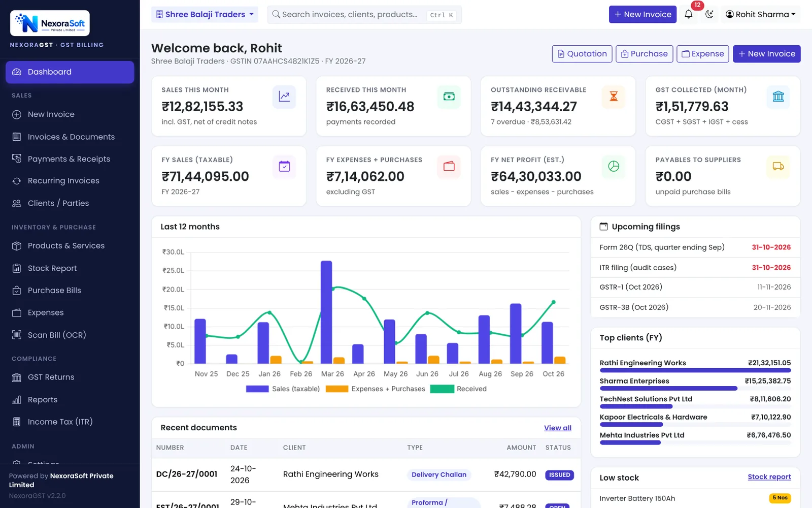Viewport: 812px width, 508px height.
Task: Click Mehta Industries Pvt Ltd top client
Action: pos(642,435)
